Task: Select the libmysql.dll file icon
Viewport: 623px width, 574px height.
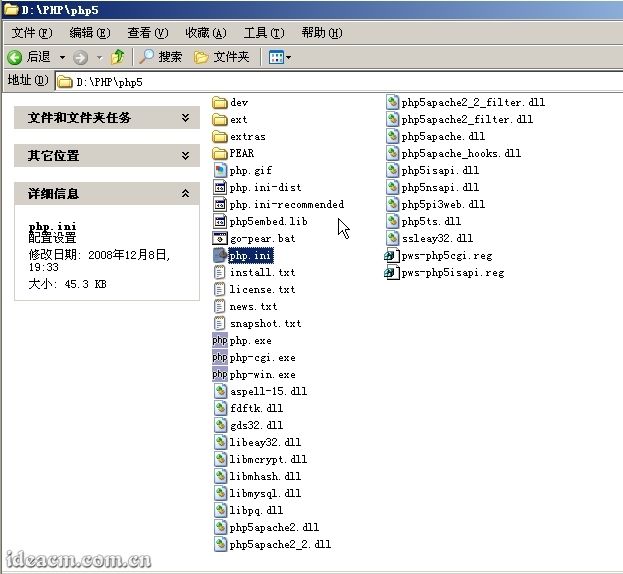Action: tap(220, 493)
